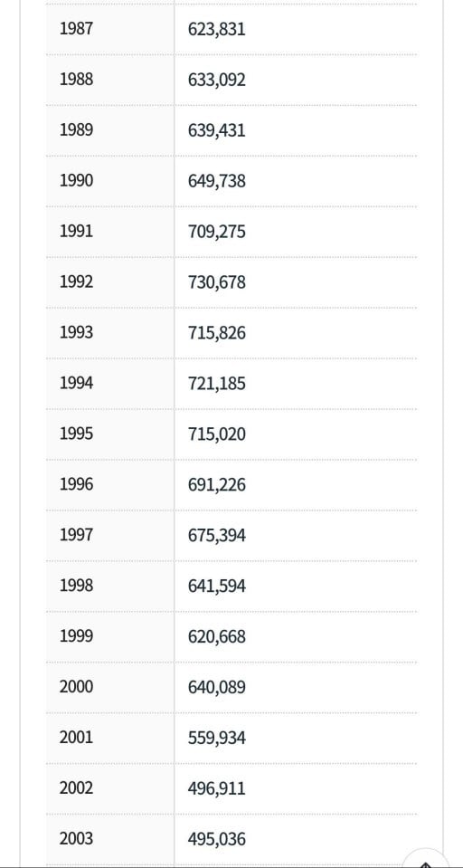The width and height of the screenshot is (463, 868).
Task: Click the value 623,831
Action: pos(216,29)
